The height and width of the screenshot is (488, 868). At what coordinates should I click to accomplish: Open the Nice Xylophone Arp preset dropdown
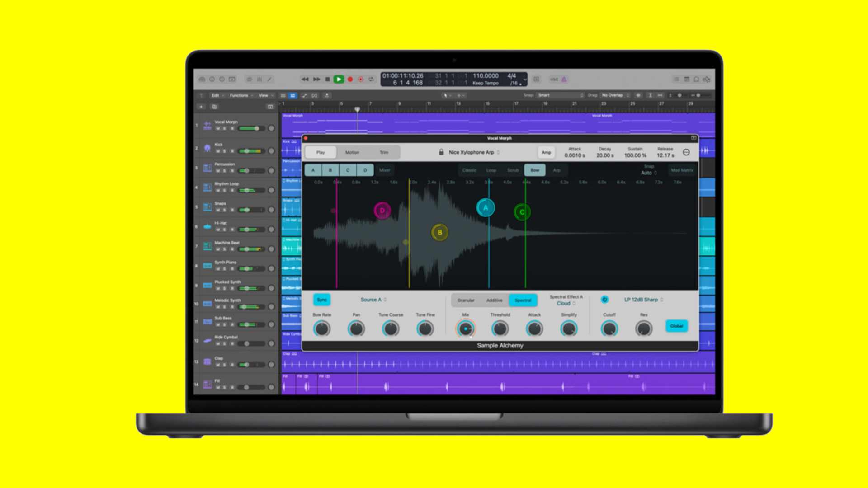coord(474,152)
